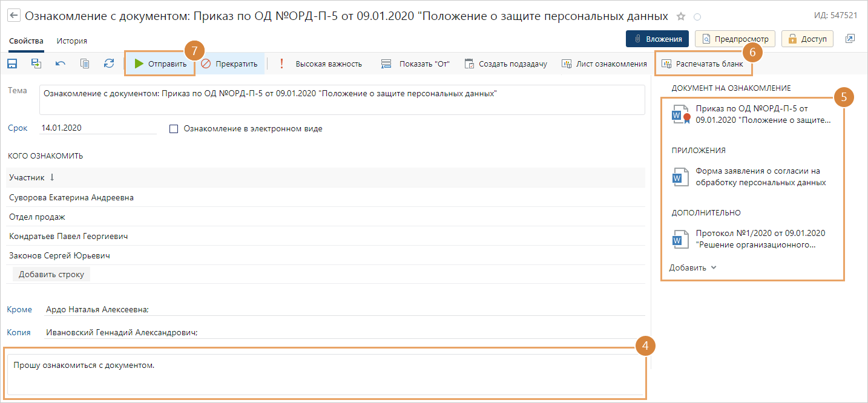Select the 'Свойства' tab
This screenshot has height=403, width=868.
click(26, 41)
